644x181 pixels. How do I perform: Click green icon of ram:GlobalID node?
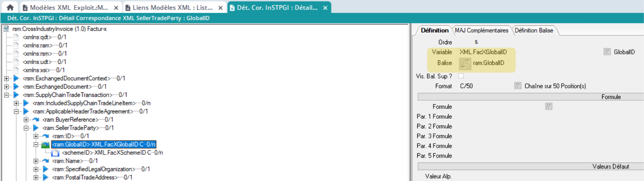click(46, 144)
